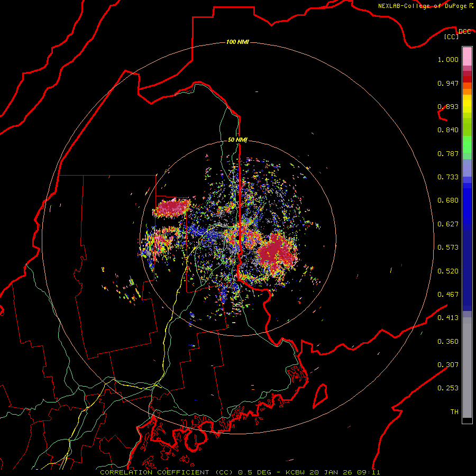This screenshot has height=476, width=476.
Task: Click the 0.360 scale value
Action: point(448,342)
